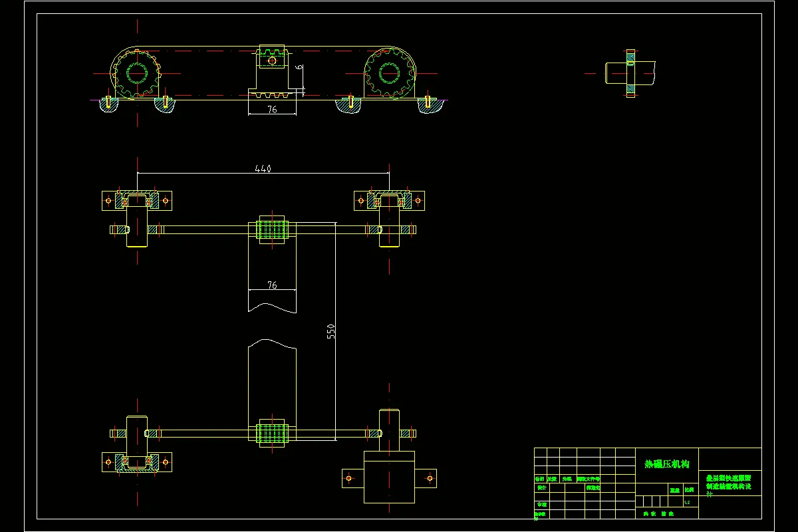798x532 pixels.
Task: Click the 设计 label in the title block
Action: click(x=541, y=487)
